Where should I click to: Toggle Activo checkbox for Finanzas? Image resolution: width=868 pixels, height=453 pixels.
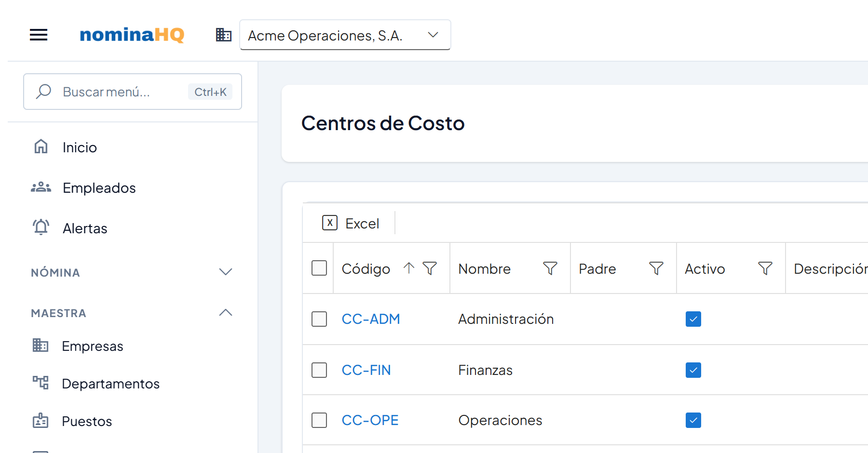pyautogui.click(x=693, y=370)
